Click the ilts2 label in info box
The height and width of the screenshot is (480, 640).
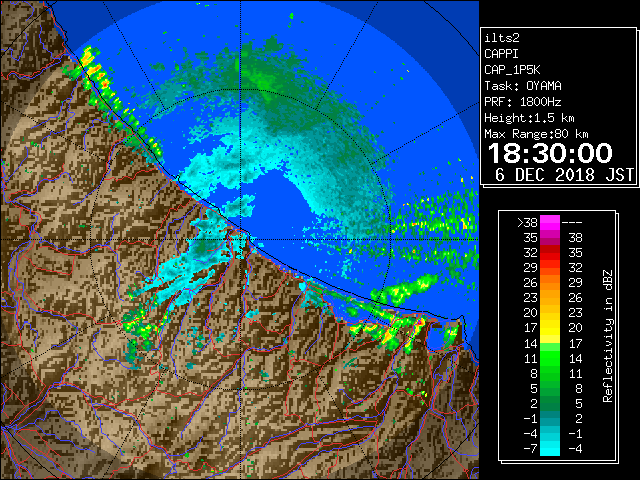pos(502,38)
